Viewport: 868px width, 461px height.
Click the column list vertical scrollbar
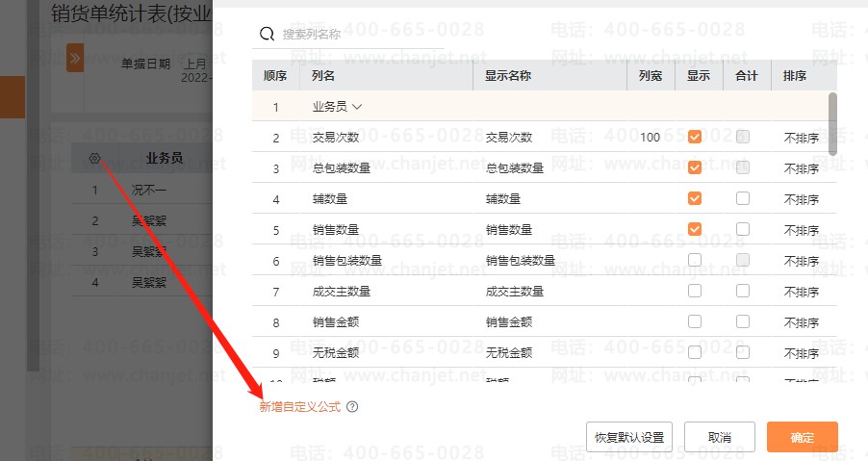[x=832, y=124]
